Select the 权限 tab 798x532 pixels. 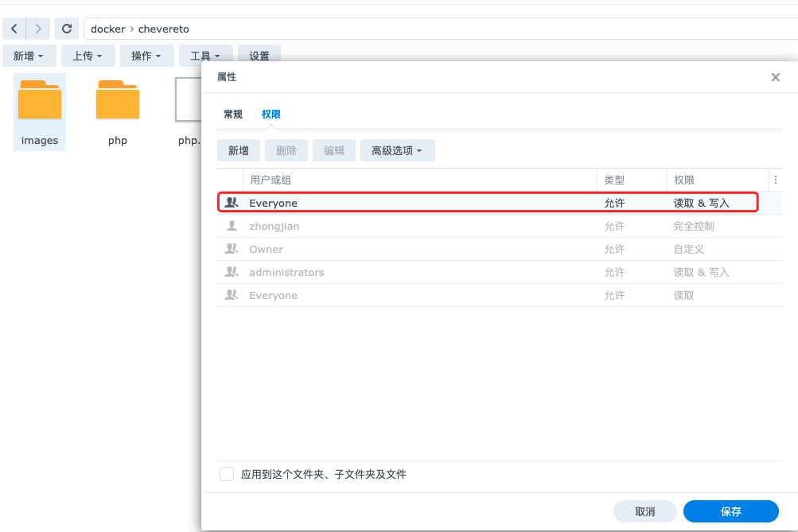pyautogui.click(x=271, y=115)
